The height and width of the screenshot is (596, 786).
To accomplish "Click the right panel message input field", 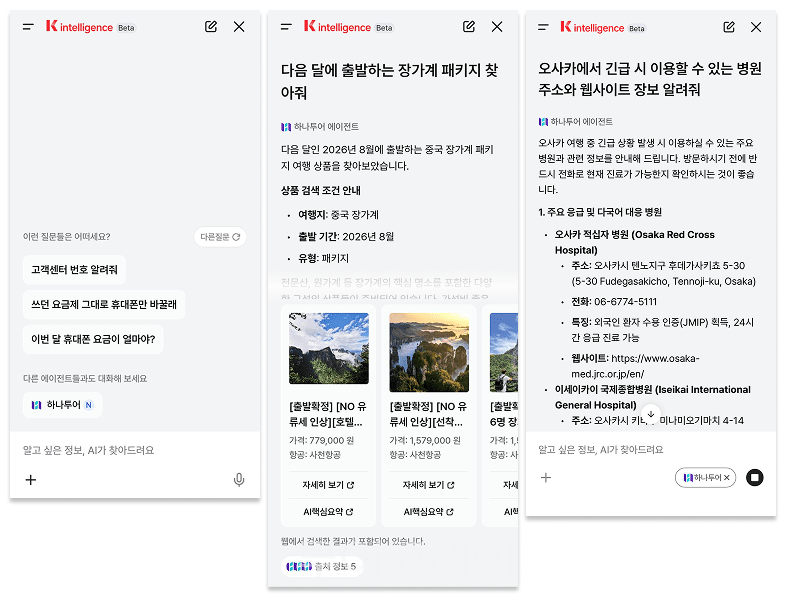I will point(650,449).
